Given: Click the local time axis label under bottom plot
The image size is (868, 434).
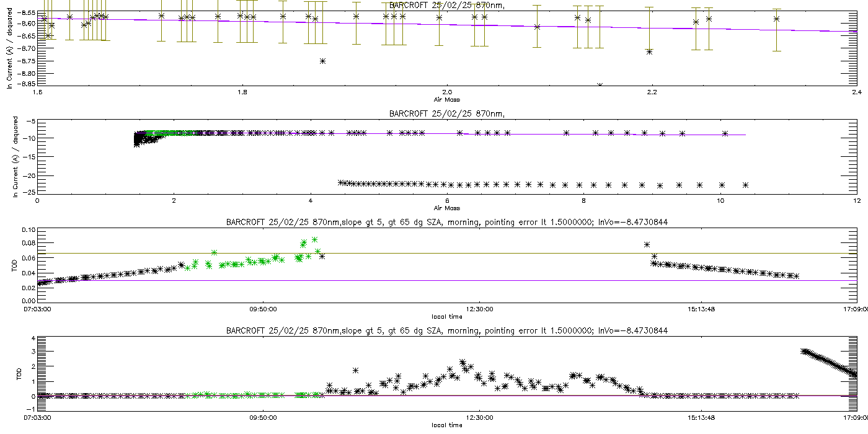Looking at the screenshot, I should 446,425.
